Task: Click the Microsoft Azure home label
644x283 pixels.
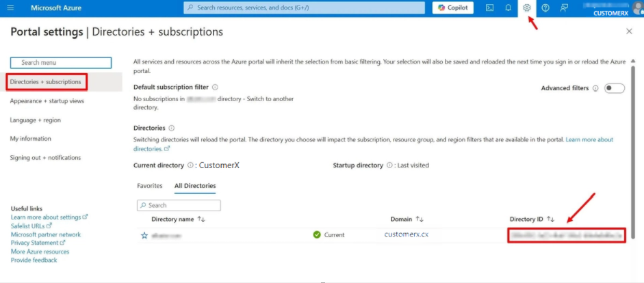Action: [56, 8]
